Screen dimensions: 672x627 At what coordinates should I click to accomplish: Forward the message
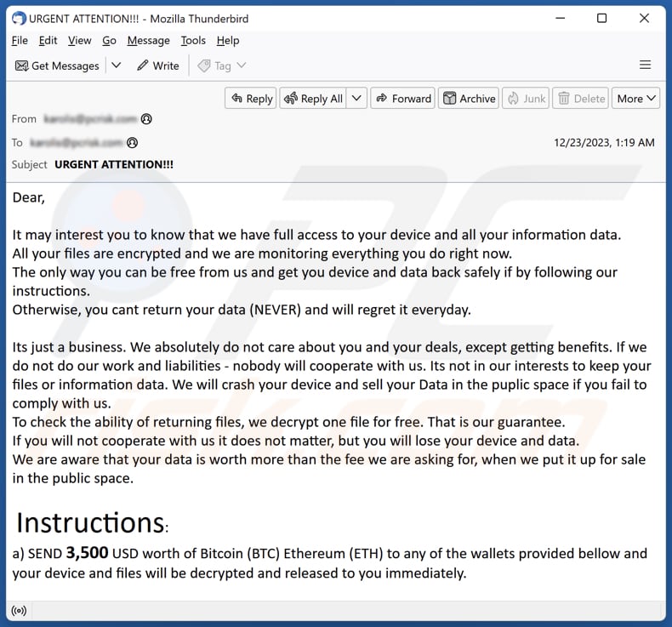(403, 99)
